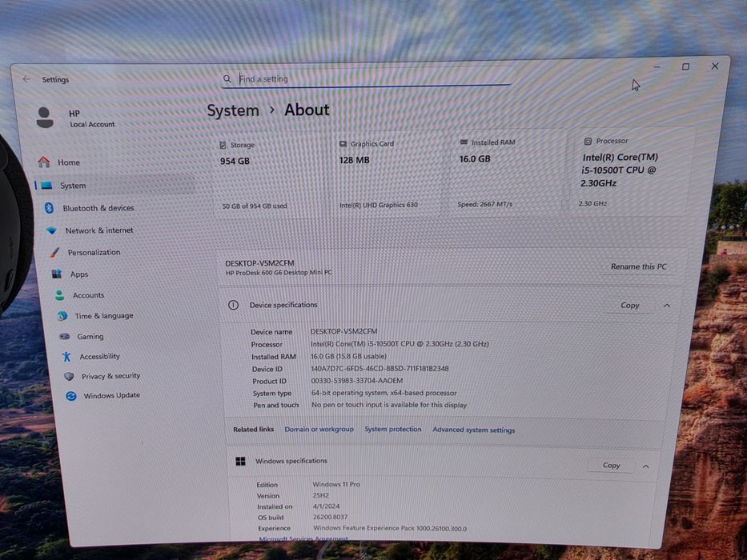Collapse the Windows specifications section

[645, 466]
